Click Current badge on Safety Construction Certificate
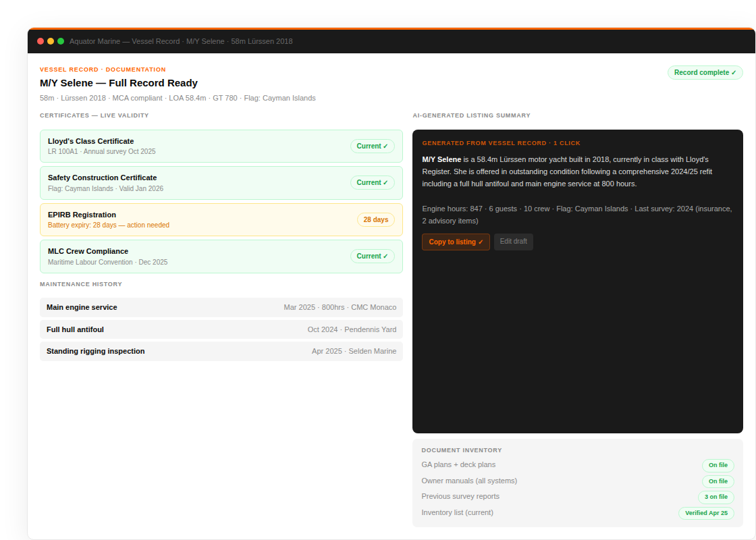Viewport: 756px width, 540px height. [x=372, y=183]
